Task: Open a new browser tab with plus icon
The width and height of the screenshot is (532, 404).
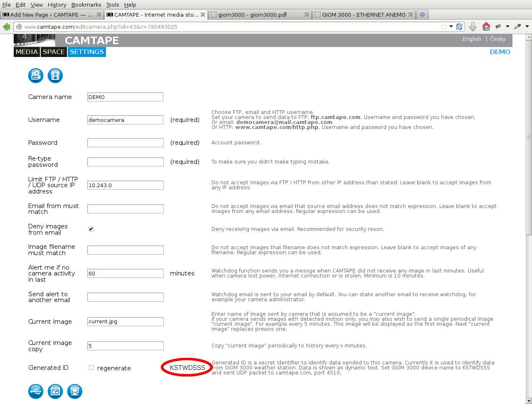Action: 422,15
